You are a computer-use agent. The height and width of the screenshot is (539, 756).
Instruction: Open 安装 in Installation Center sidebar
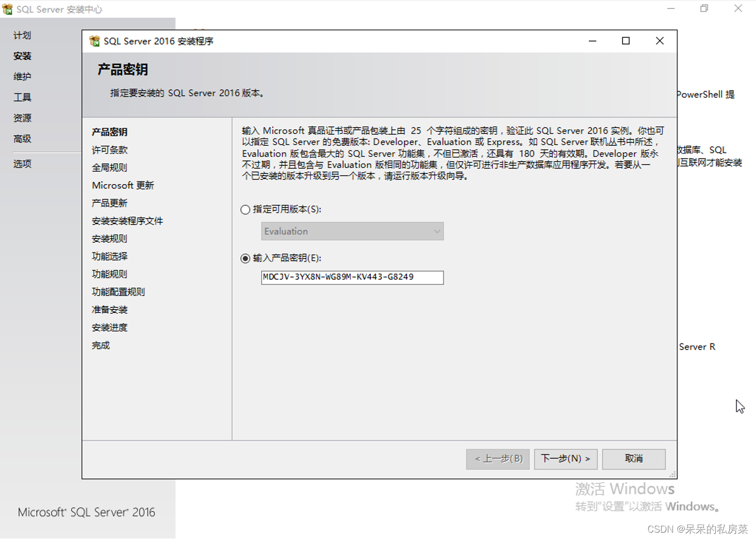[x=22, y=56]
